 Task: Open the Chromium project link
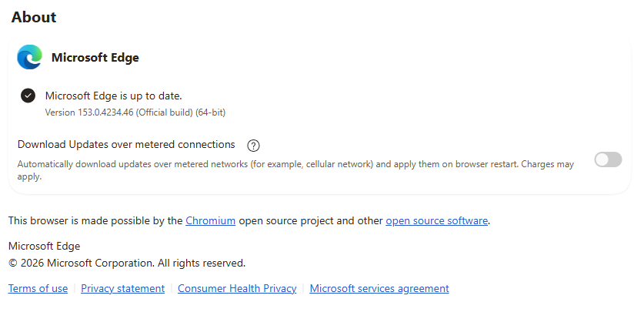coord(210,220)
